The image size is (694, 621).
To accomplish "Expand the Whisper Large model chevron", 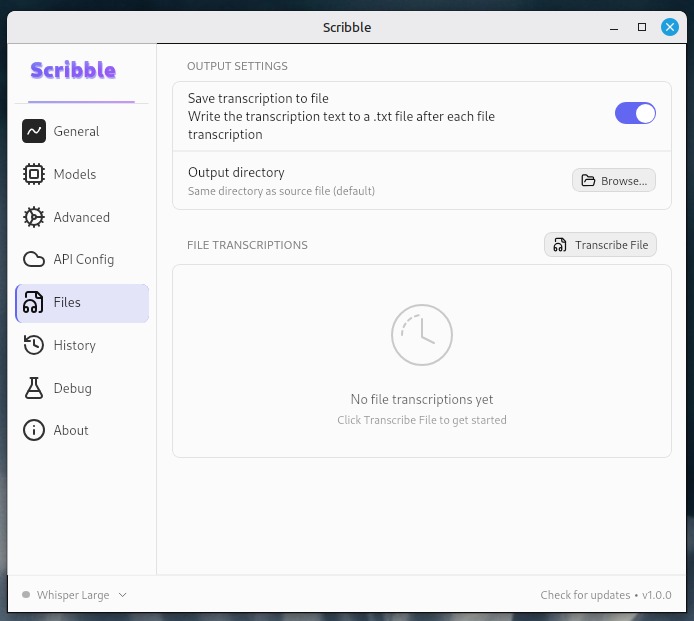I will pos(123,595).
